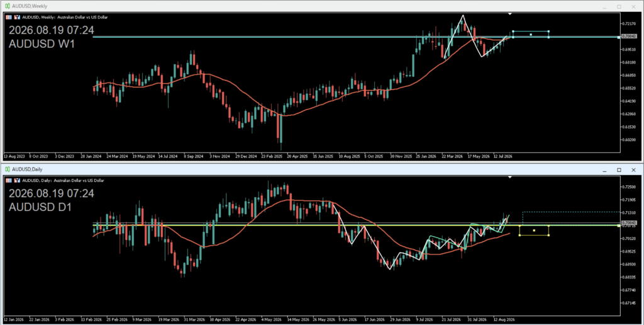
Task: Click the yellow rectangle's bottom-right corner handle
Action: coord(548,236)
